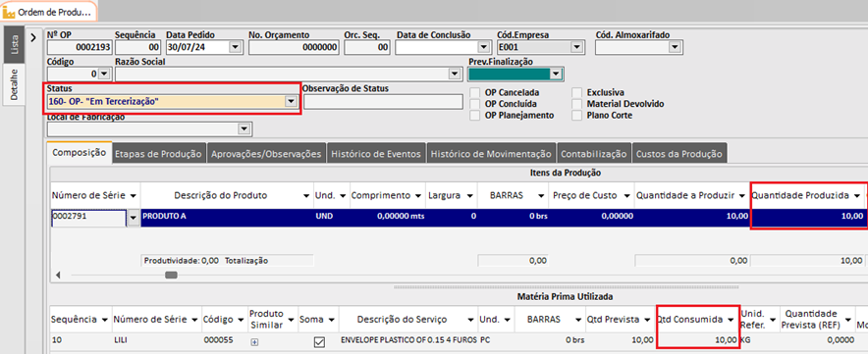This screenshot has height=354, width=868.
Task: Check the Material Devolvido checkbox
Action: (x=577, y=104)
